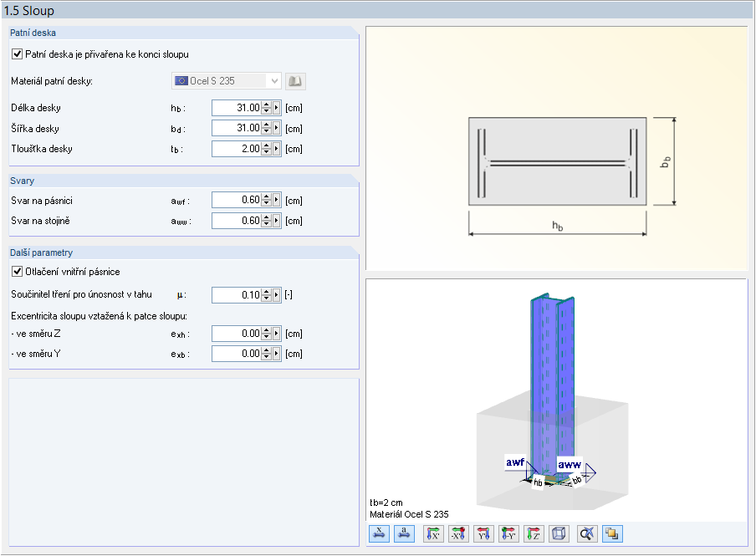Viewport: 756px width, 556px height.
Task: Toggle the rendering mode icon
Action: (611, 533)
